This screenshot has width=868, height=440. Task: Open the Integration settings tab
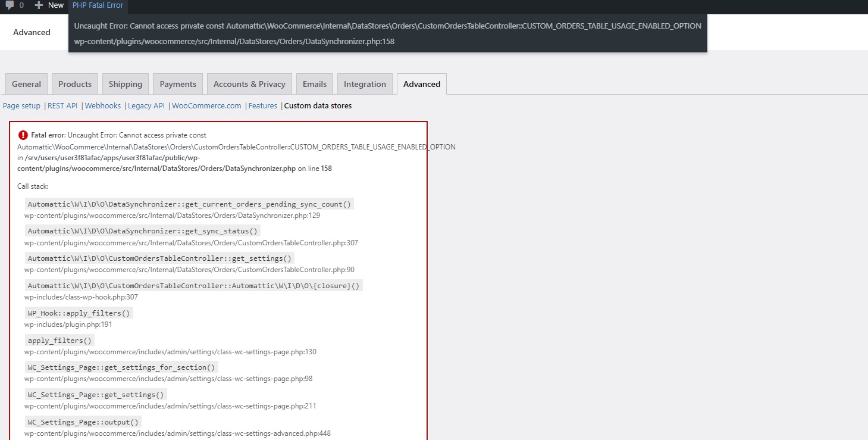coord(365,84)
